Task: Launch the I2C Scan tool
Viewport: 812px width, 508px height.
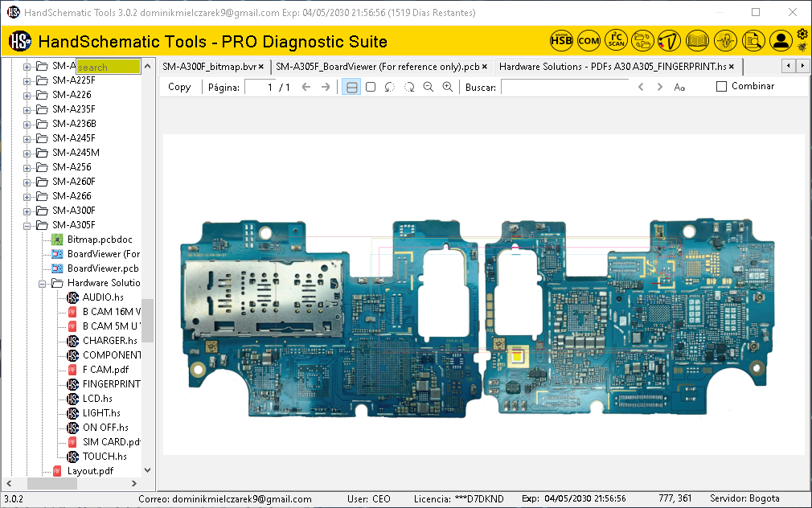Action: point(617,40)
